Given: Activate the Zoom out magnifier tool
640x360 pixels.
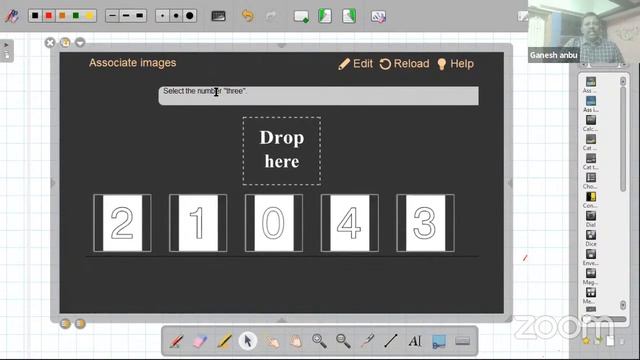Looking at the screenshot, I should coord(343,341).
